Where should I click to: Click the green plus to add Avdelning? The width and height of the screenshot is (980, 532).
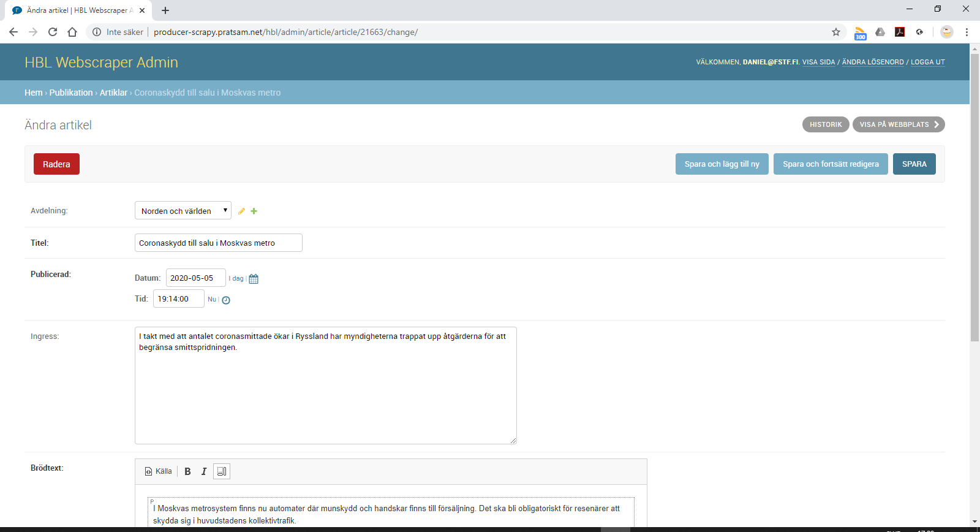[x=254, y=211]
